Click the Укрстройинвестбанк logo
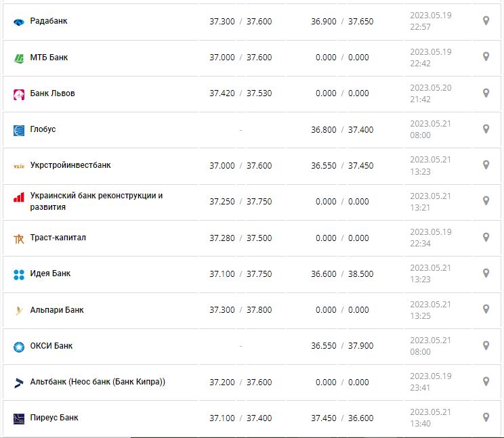This screenshot has width=504, height=438. pos(19,166)
